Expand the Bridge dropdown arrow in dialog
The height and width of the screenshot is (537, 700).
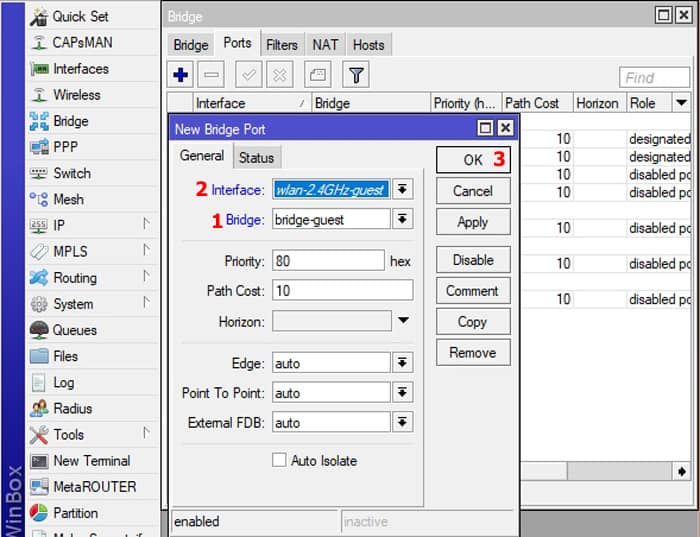pyautogui.click(x=402, y=219)
